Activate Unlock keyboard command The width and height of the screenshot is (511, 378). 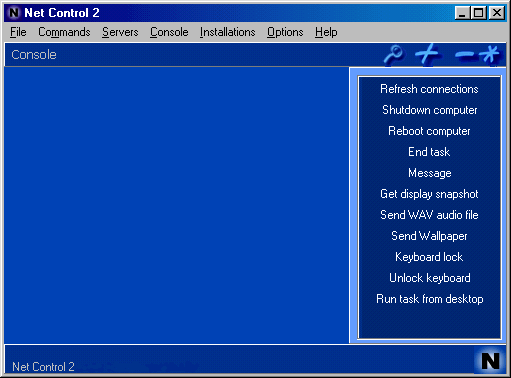coord(429,278)
